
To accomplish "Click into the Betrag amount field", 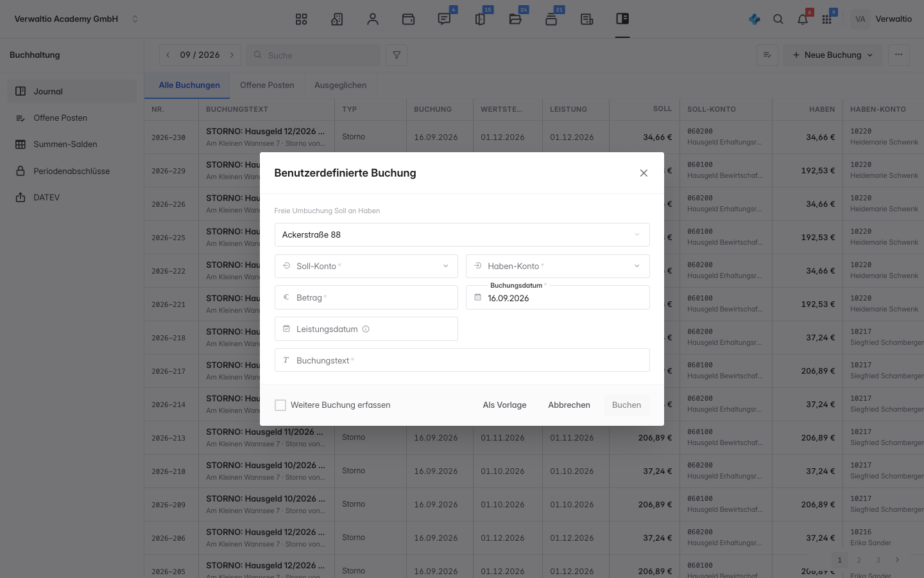I will [x=366, y=297].
